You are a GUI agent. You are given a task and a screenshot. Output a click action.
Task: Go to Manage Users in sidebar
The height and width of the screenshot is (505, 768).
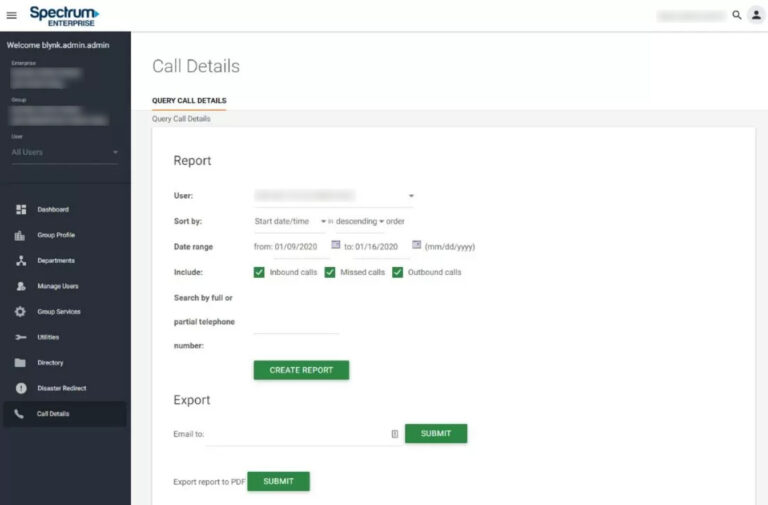coord(65,286)
